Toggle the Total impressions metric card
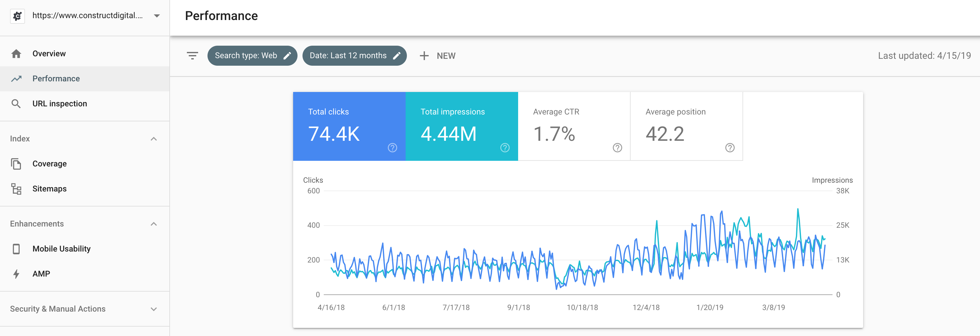The height and width of the screenshot is (336, 980). 461,126
